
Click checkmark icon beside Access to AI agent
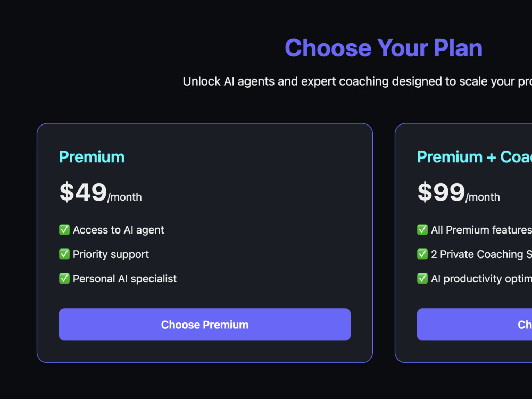point(64,230)
